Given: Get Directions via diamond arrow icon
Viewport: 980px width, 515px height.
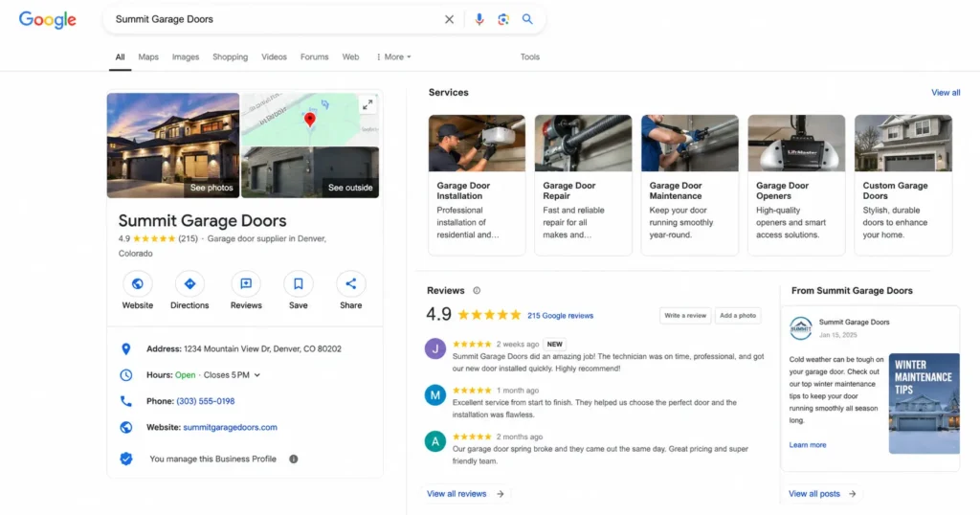Looking at the screenshot, I should (x=189, y=283).
